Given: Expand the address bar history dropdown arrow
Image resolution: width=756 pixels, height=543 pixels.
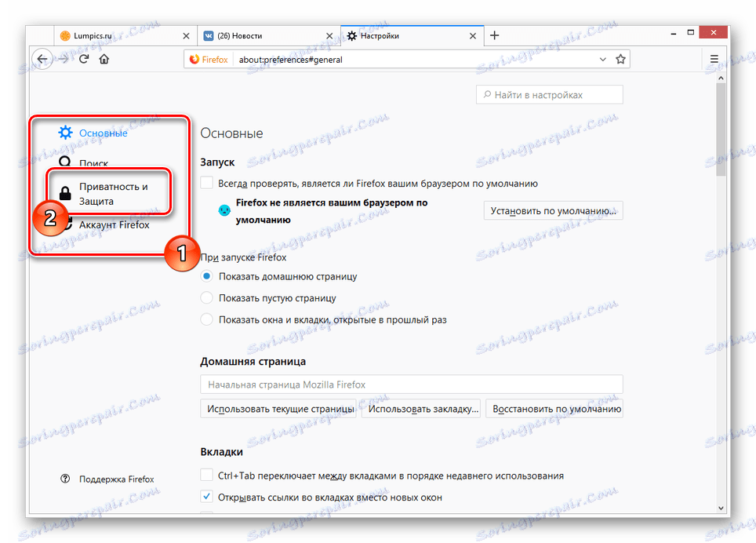Looking at the screenshot, I should 602,60.
